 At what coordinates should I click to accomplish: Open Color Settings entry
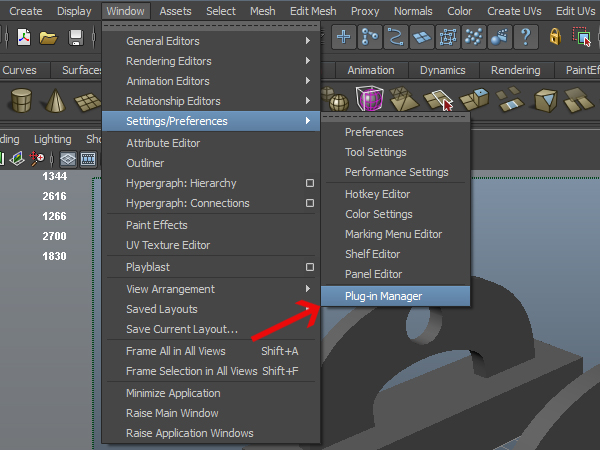pyautogui.click(x=395, y=214)
